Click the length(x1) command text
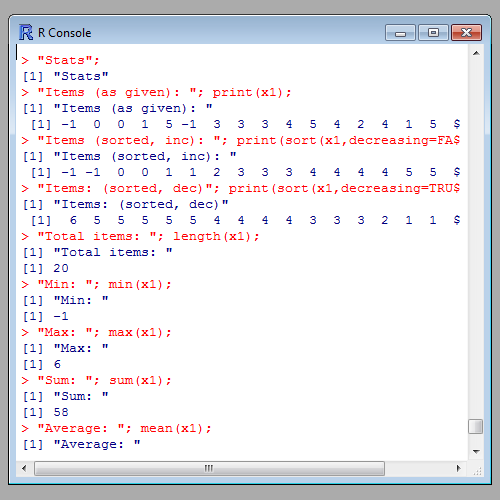Image resolution: width=500 pixels, height=500 pixels. [x=216, y=236]
